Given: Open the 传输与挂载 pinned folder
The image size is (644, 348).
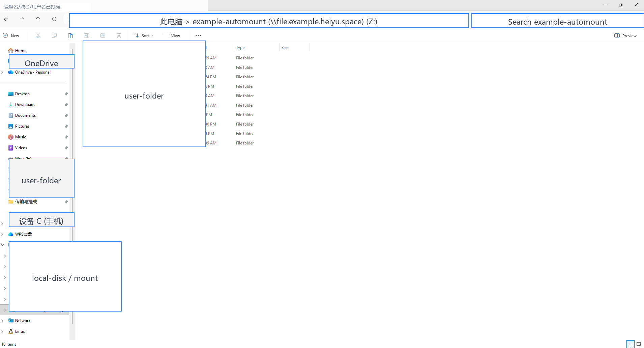Looking at the screenshot, I should tap(26, 202).
